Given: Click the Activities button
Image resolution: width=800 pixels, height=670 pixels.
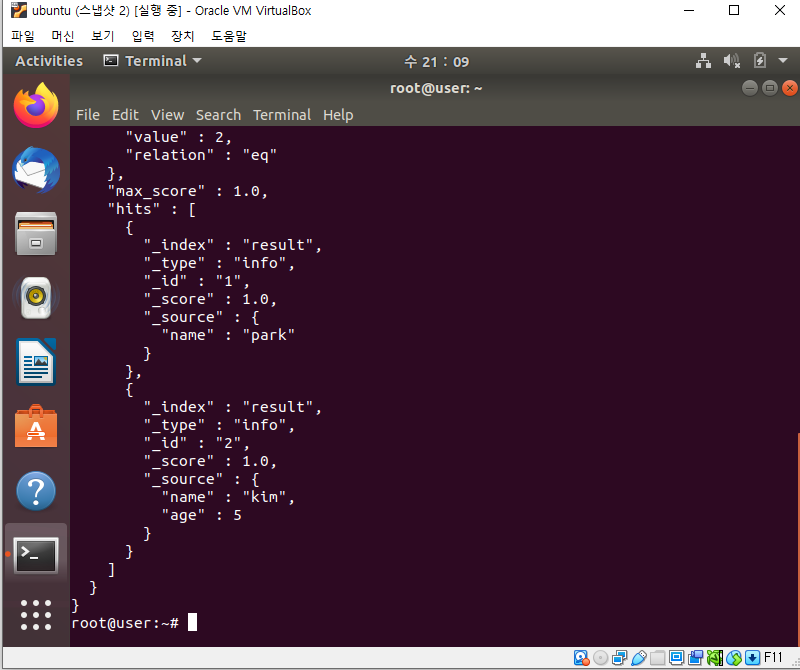Looking at the screenshot, I should [x=49, y=61].
